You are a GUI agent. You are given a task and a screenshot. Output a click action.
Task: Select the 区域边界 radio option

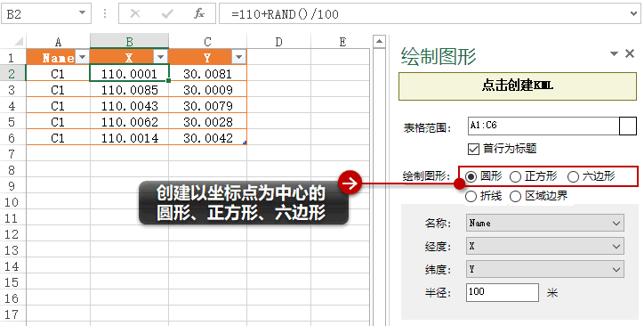(x=515, y=197)
